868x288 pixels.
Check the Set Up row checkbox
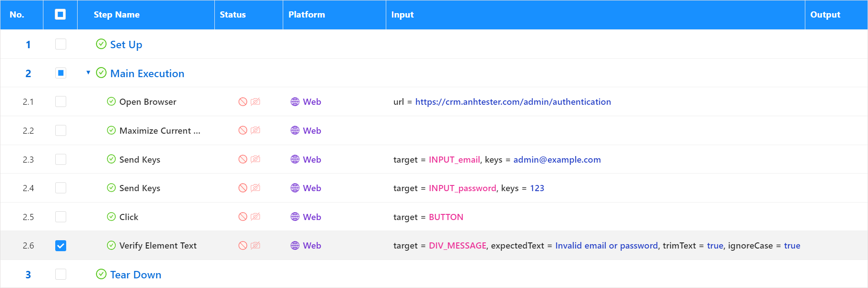(60, 44)
